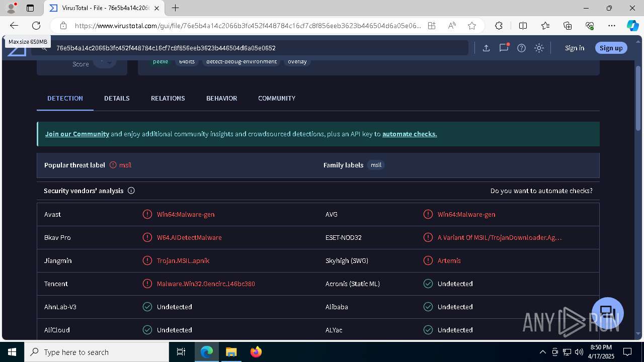Image resolution: width=644 pixels, height=362 pixels.
Task: Open the VirusTotal help question-mark icon
Action: 521,48
